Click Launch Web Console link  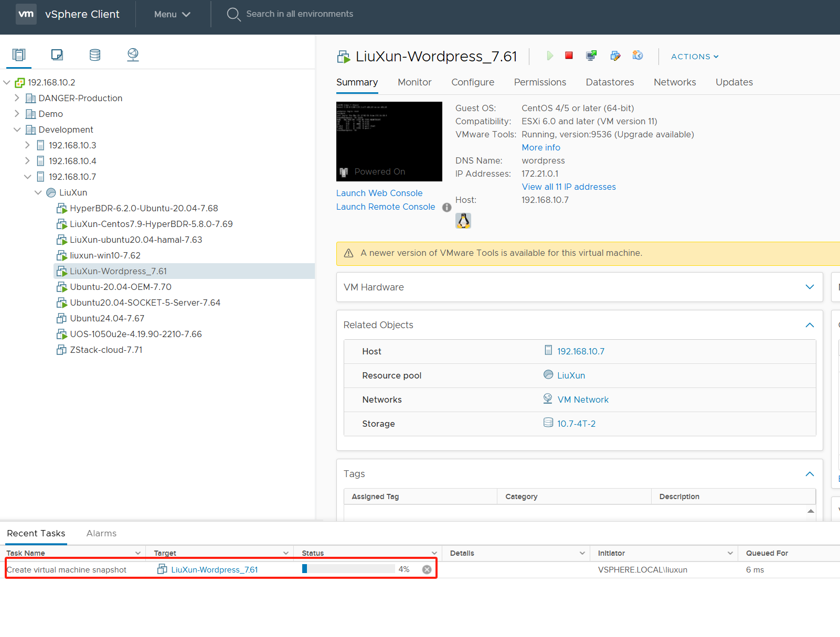coord(379,193)
